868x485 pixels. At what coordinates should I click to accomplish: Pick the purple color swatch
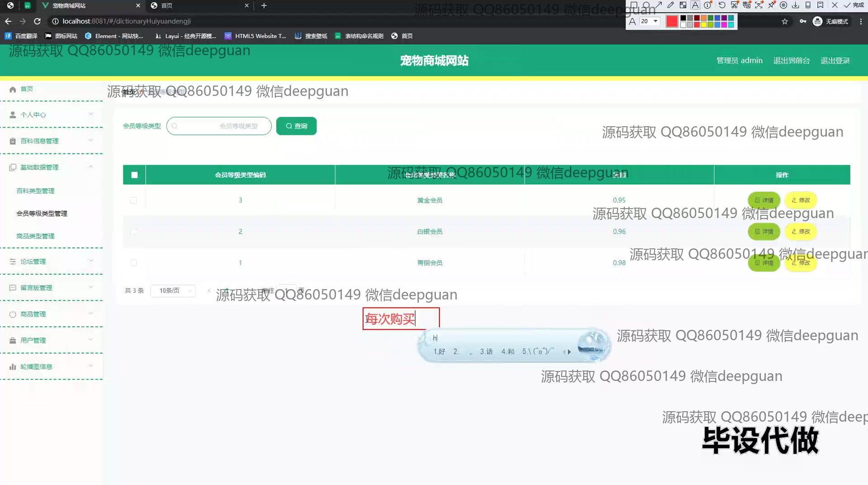click(x=724, y=18)
